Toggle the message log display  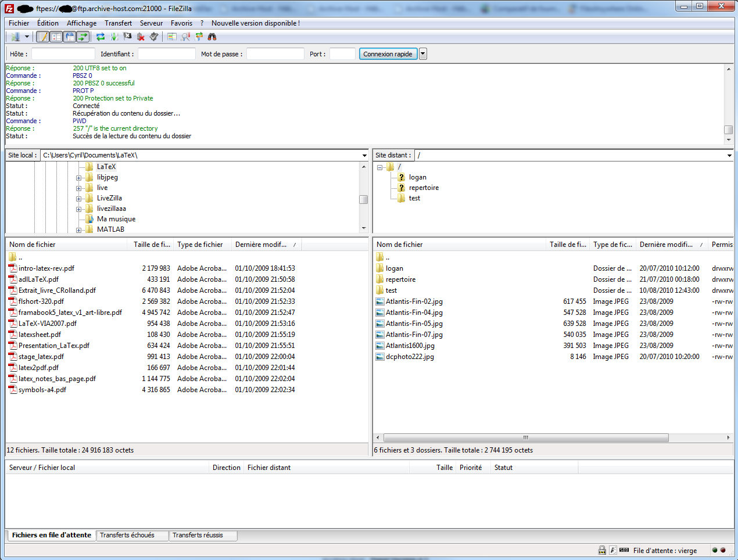pyautogui.click(x=42, y=37)
